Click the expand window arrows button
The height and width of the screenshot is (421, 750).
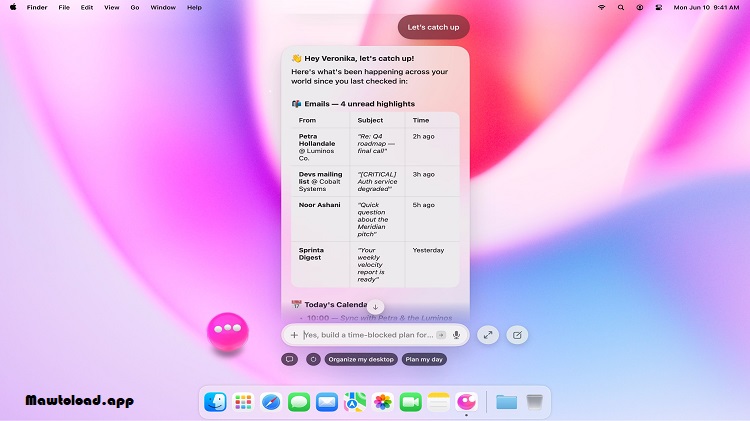(488, 335)
